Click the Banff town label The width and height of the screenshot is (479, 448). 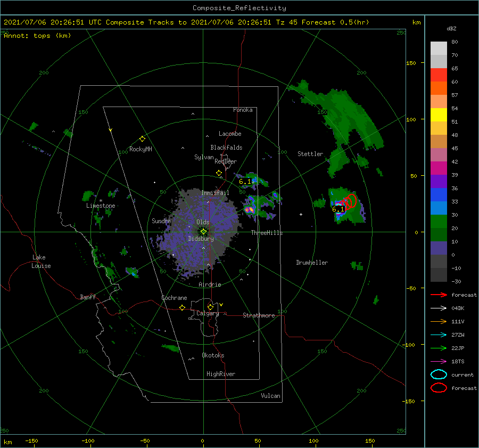[88, 297]
